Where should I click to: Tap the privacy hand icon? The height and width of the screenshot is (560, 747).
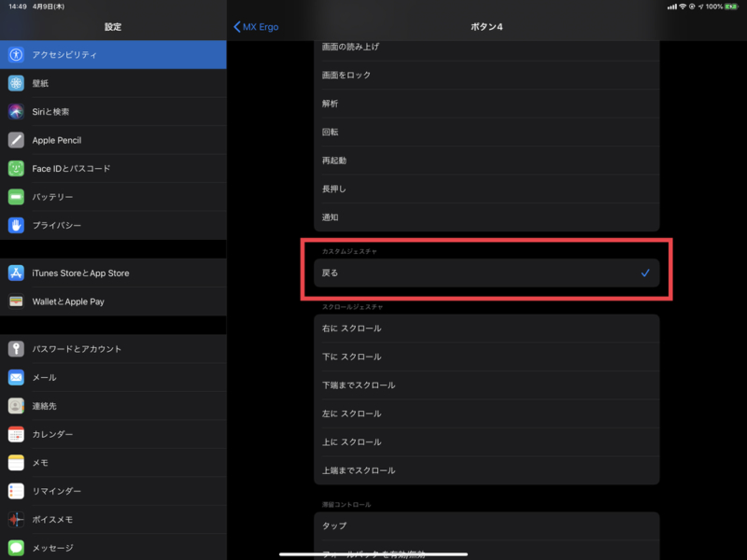pos(16,225)
